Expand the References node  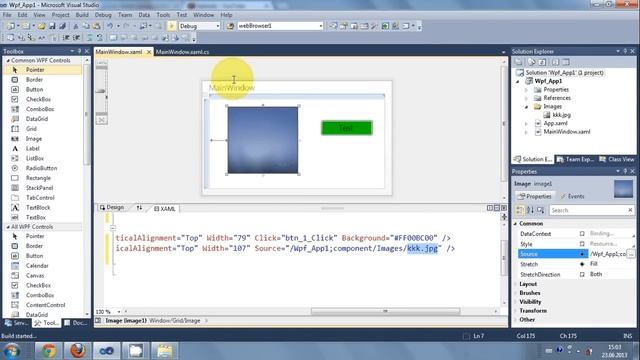point(526,98)
